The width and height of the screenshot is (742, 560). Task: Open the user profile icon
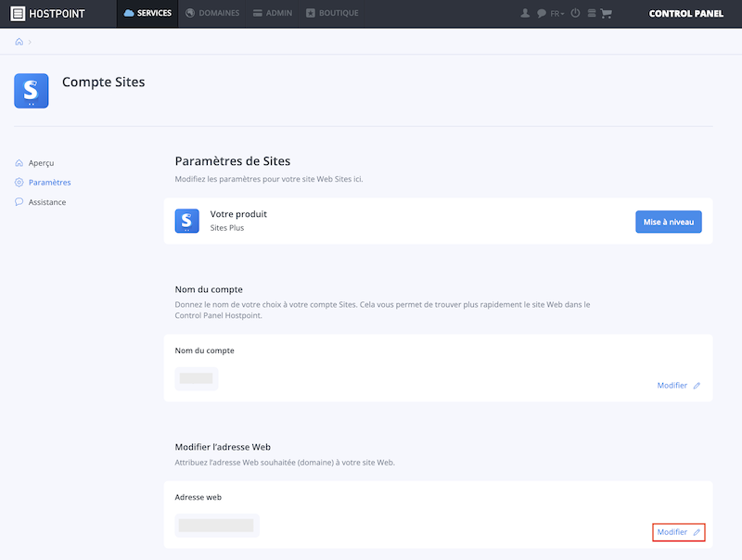tap(525, 13)
